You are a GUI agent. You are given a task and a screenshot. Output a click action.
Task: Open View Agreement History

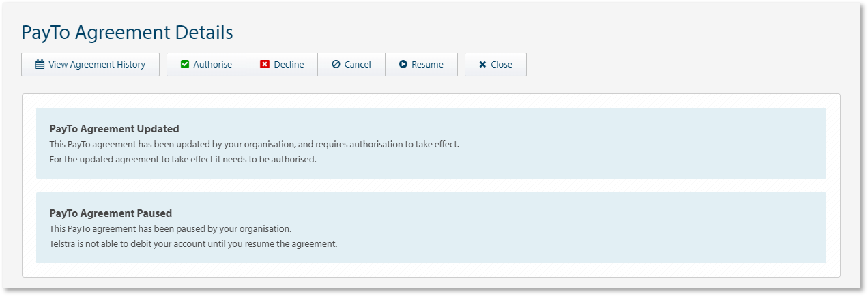click(x=97, y=65)
